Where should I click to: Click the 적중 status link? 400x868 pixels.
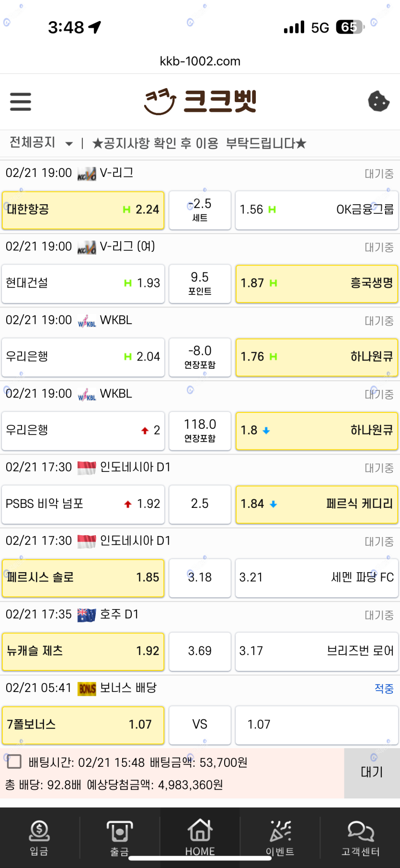384,689
